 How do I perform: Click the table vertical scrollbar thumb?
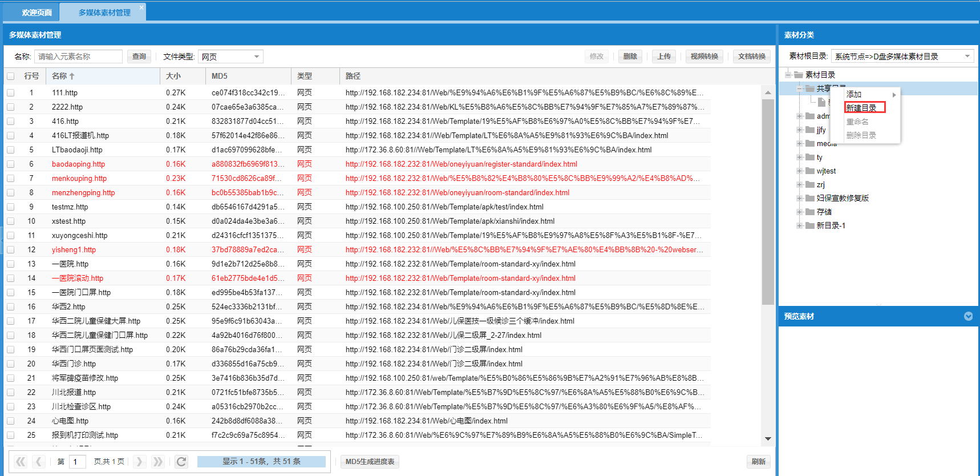coord(768,201)
